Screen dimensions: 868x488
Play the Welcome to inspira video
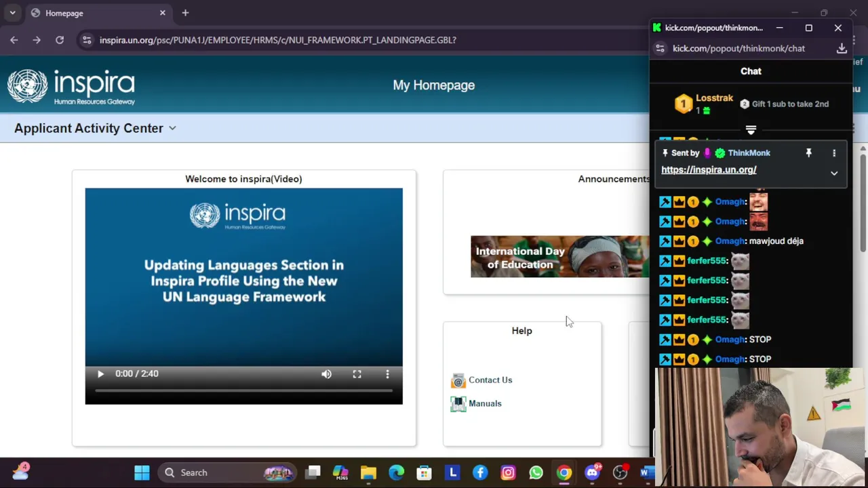coord(100,374)
